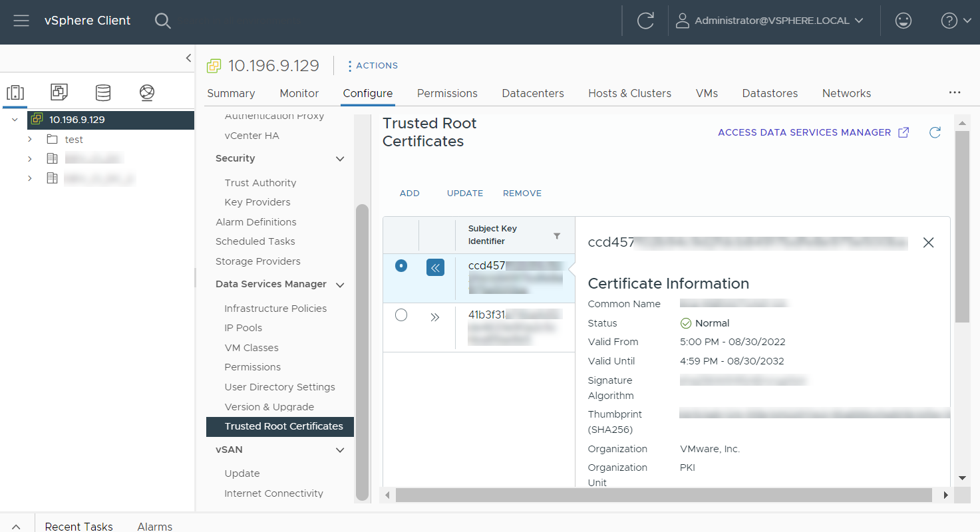Open the Summary tab
The width and height of the screenshot is (980, 532).
pyautogui.click(x=231, y=93)
